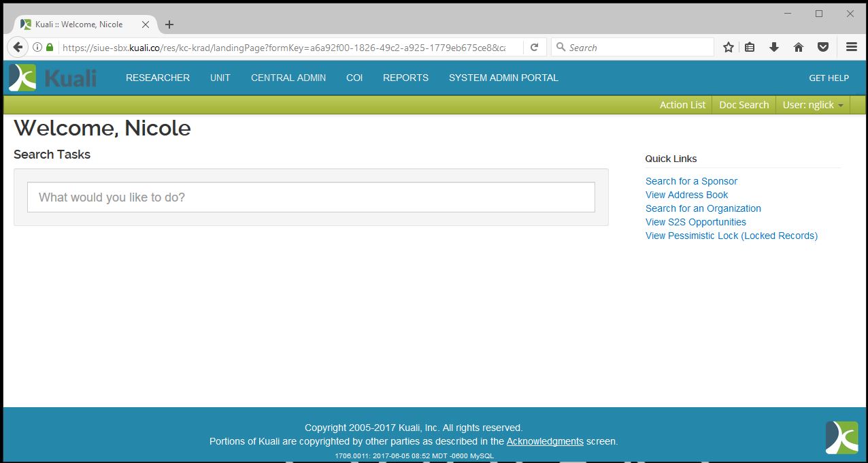Click the Pocket save icon
The width and height of the screenshot is (868, 463).
[823, 48]
